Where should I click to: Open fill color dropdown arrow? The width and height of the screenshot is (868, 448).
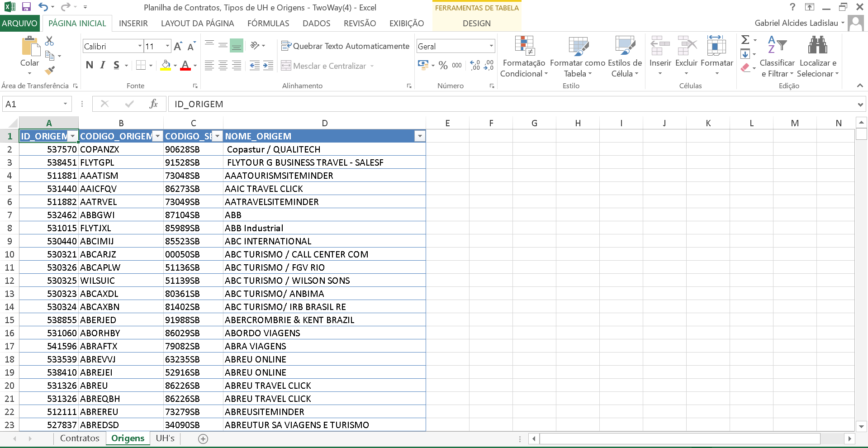(175, 66)
